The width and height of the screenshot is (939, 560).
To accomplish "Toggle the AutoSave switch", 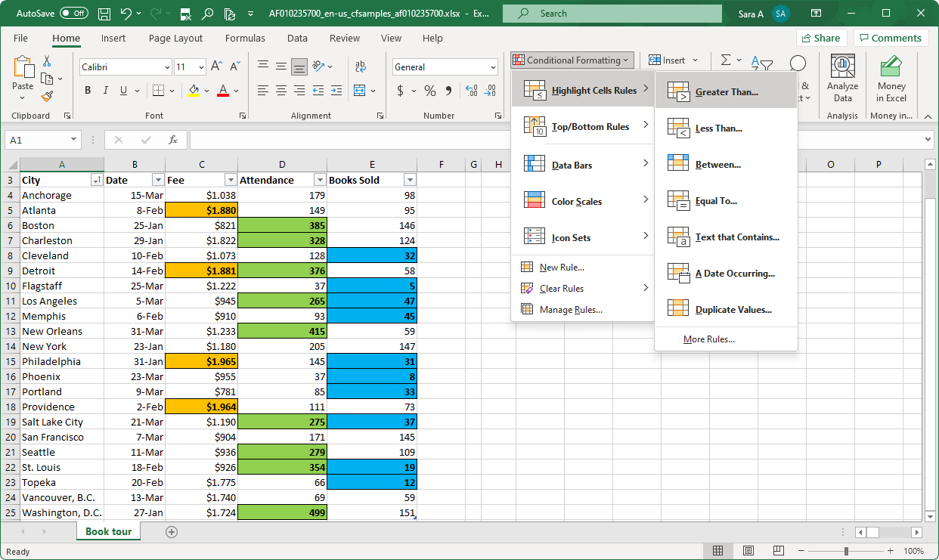I will tap(73, 14).
